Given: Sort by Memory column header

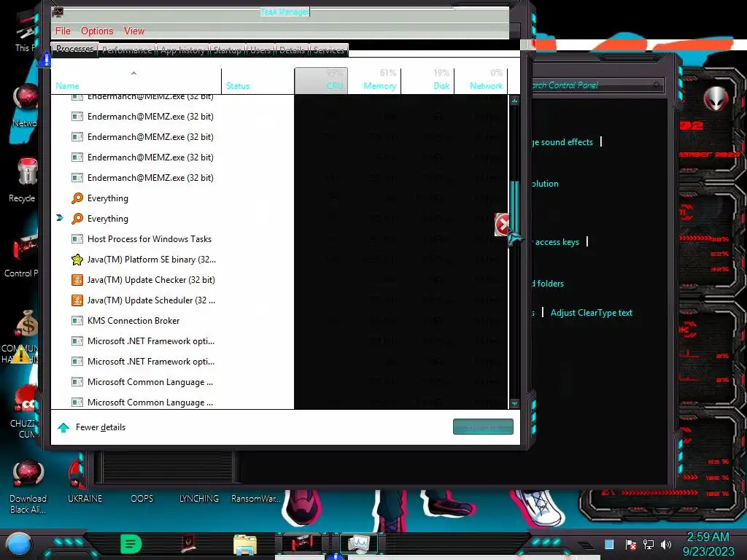Looking at the screenshot, I should [374, 81].
